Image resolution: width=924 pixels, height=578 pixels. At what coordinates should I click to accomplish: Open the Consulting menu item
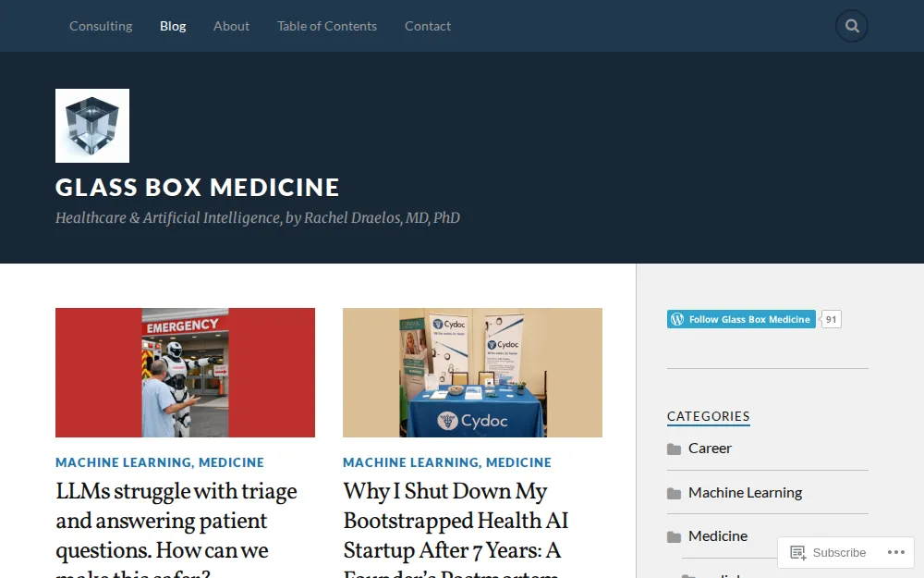pos(101,26)
